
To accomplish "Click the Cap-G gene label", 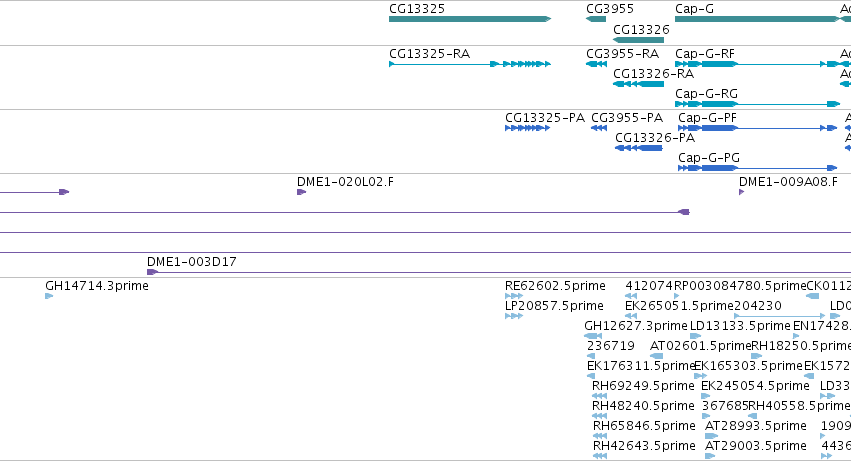I will pos(694,9).
